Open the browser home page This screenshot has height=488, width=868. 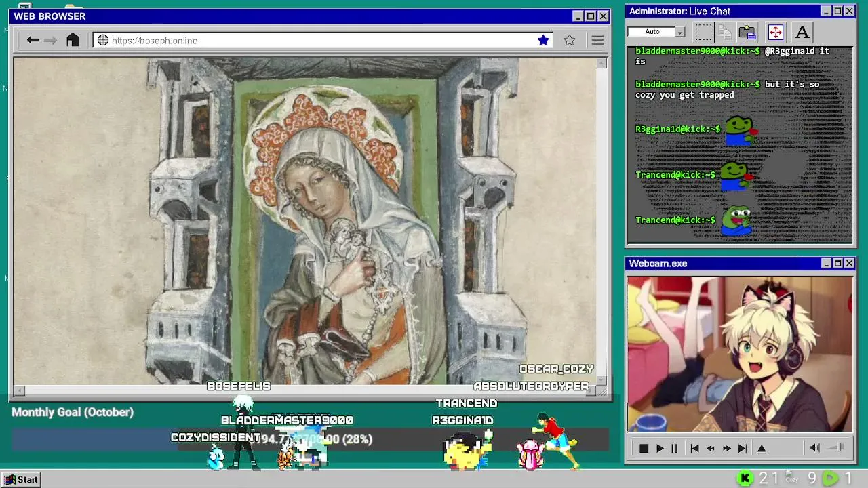[73, 40]
